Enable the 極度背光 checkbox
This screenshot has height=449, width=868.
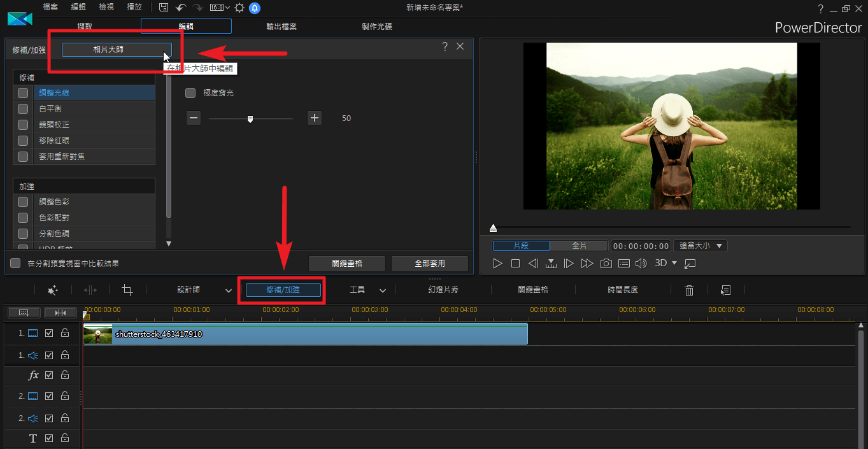[190, 93]
